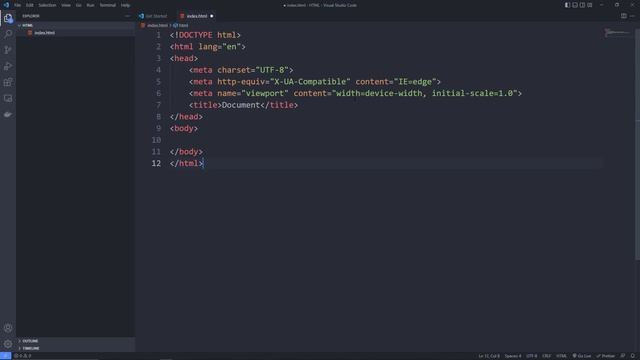Viewport: 640px width, 360px height.
Task: Switch to the index.html editor tab
Action: click(197, 16)
